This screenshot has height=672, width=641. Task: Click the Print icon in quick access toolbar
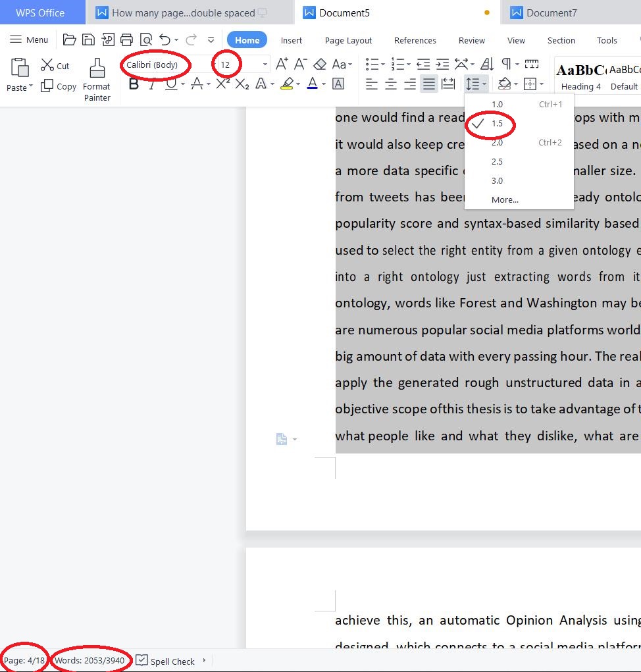coord(126,40)
